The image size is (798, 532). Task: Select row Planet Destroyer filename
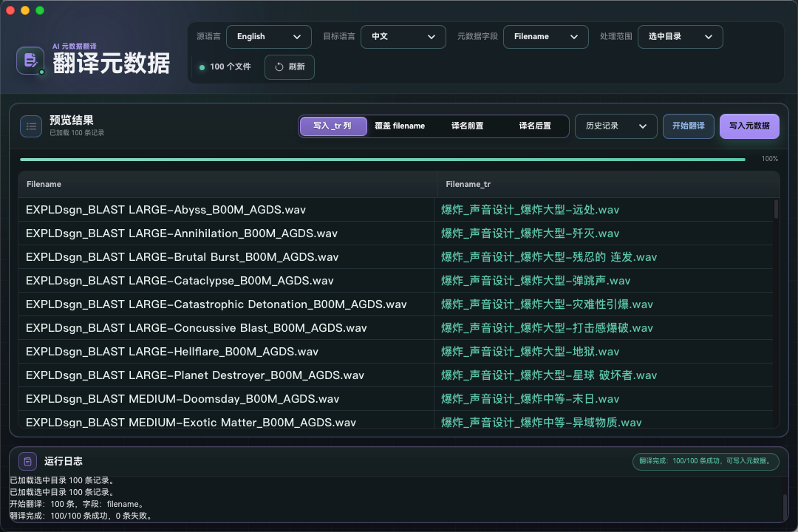point(195,375)
